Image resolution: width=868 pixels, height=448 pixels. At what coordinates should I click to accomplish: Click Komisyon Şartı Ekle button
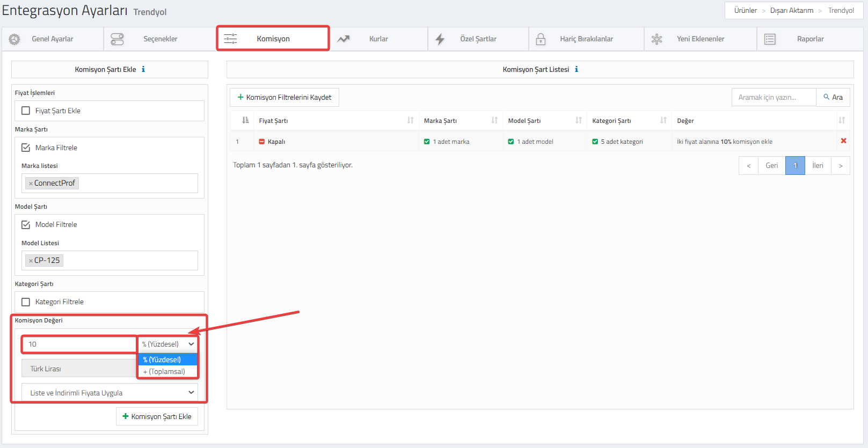pyautogui.click(x=157, y=416)
